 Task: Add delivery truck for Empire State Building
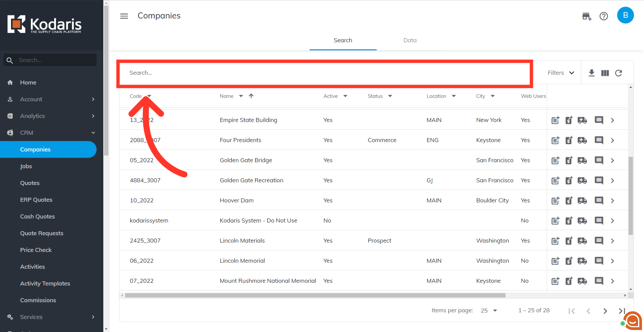(582, 120)
